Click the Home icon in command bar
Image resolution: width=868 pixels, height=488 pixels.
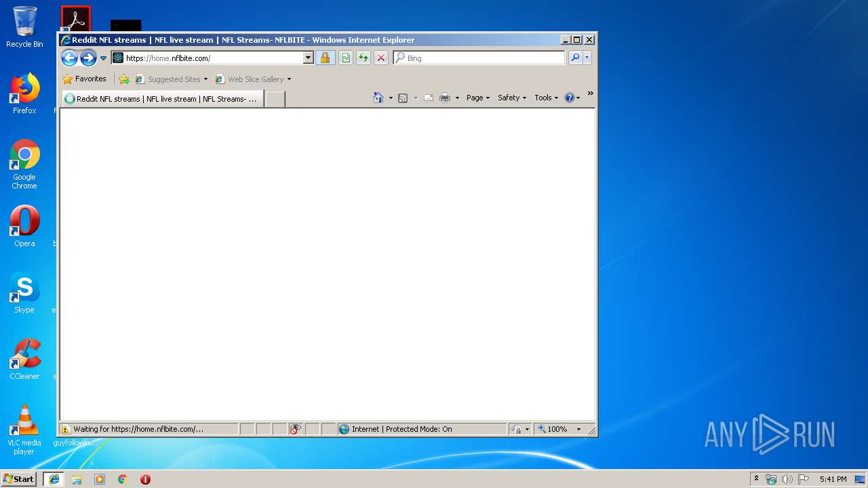[378, 98]
